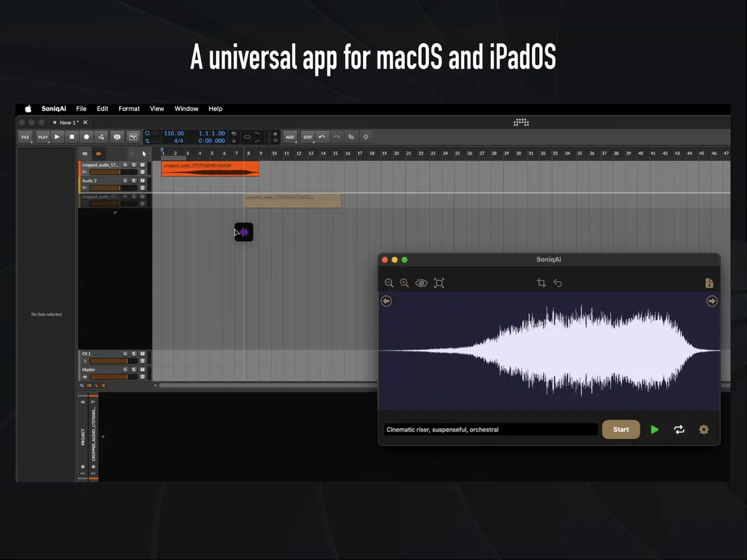
Task: Open the FILE dropdown in DAW toolbar
Action: (x=26, y=137)
